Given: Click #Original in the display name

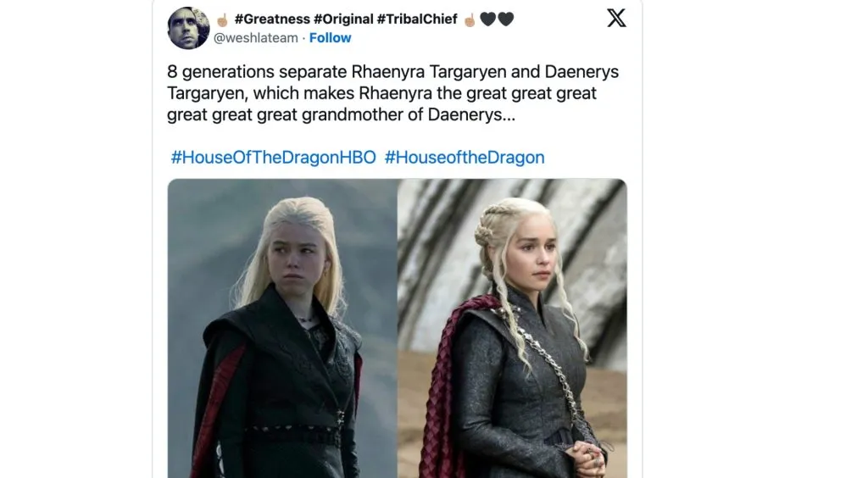Looking at the screenshot, I should click(x=343, y=19).
